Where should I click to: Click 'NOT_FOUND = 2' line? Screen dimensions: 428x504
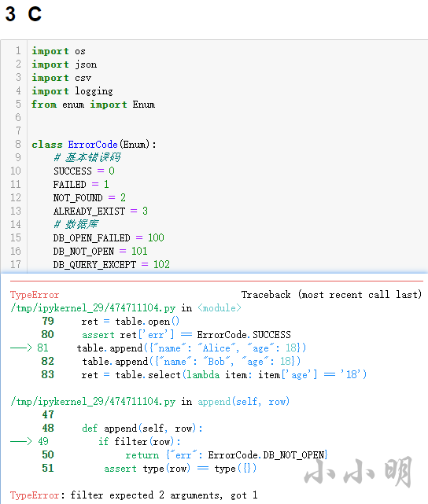(90, 197)
